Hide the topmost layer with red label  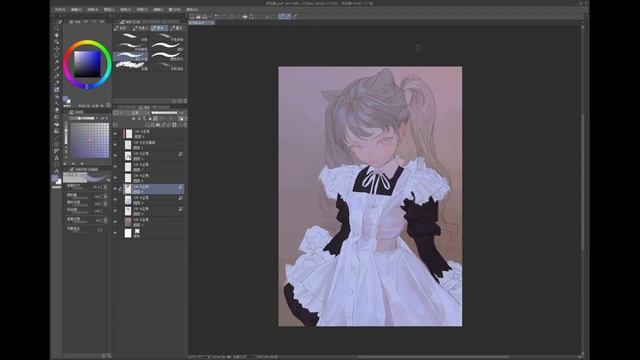(x=116, y=133)
